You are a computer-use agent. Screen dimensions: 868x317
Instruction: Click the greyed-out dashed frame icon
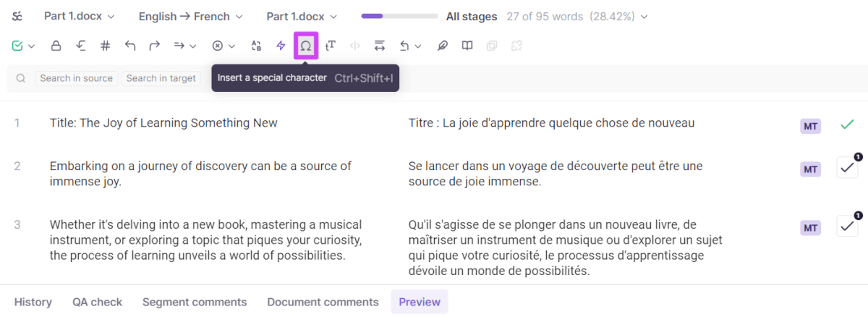516,46
